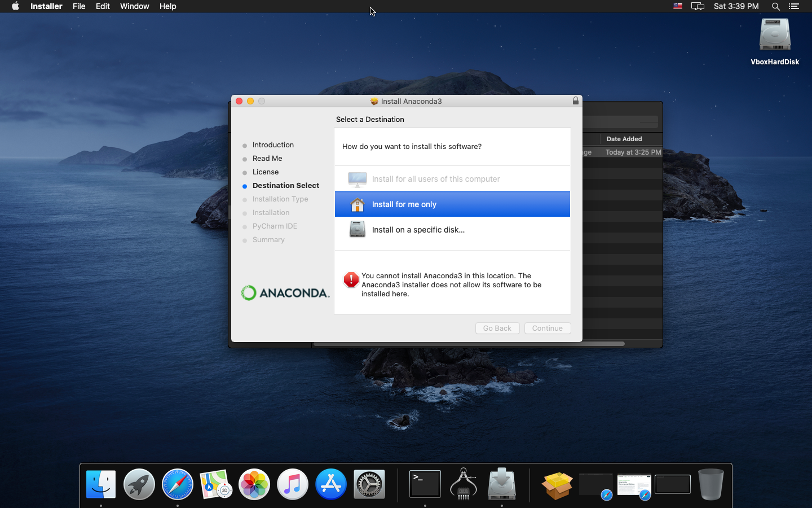Open Music app in the dock

(x=293, y=484)
